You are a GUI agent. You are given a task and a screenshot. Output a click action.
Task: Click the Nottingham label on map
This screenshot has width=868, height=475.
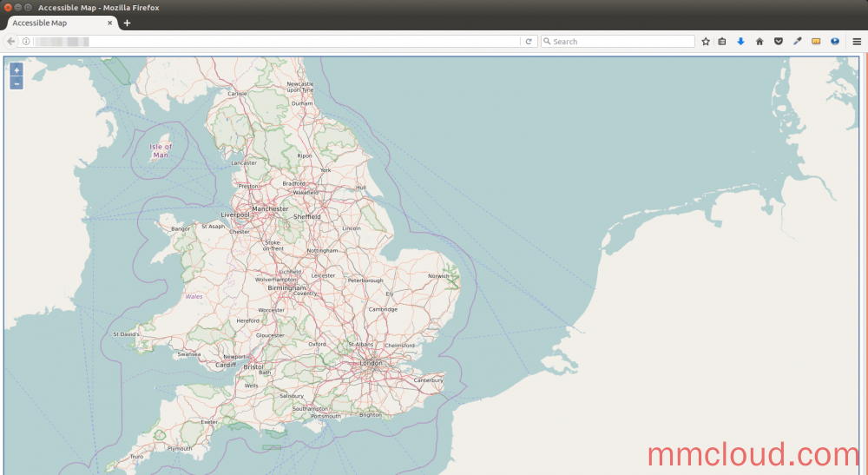[x=323, y=251]
